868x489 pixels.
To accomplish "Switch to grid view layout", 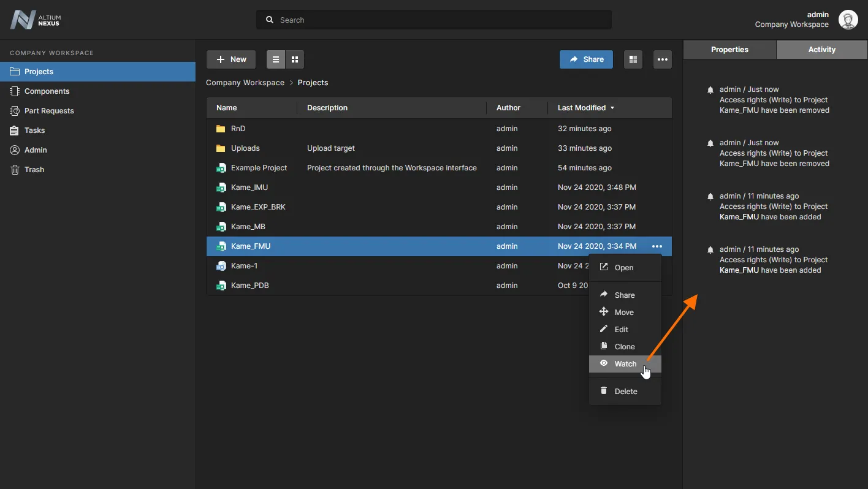I will coord(295,59).
